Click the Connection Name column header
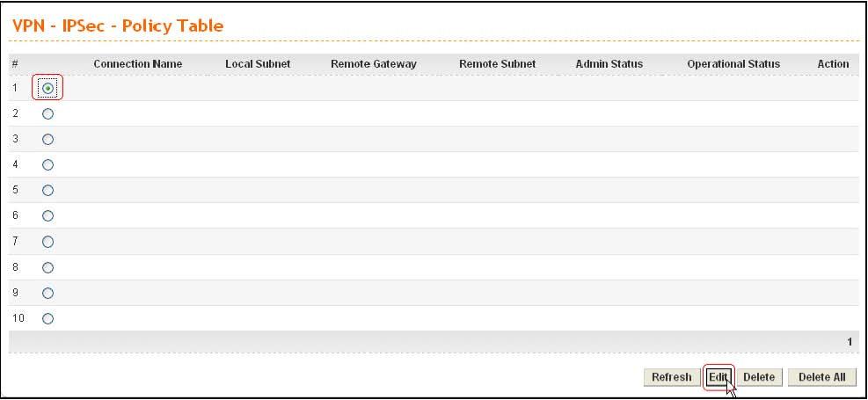 pyautogui.click(x=137, y=64)
